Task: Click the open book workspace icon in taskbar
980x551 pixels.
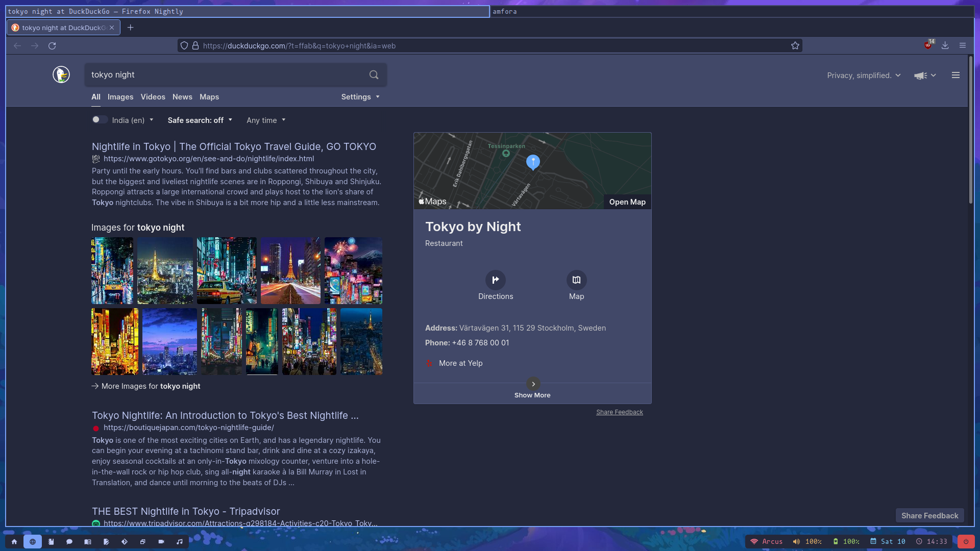Action: pyautogui.click(x=88, y=542)
